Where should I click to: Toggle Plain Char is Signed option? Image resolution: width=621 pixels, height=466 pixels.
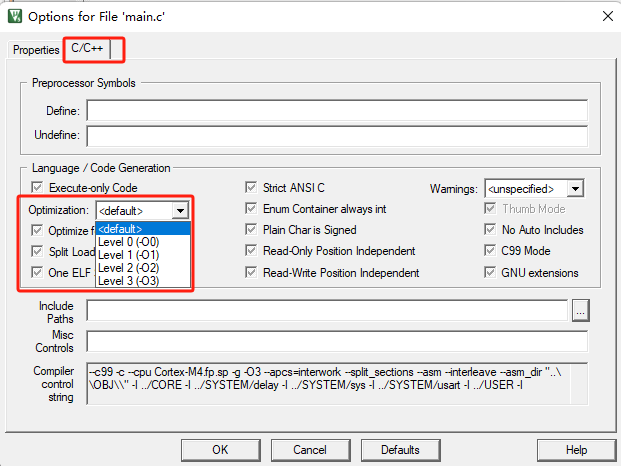253,230
